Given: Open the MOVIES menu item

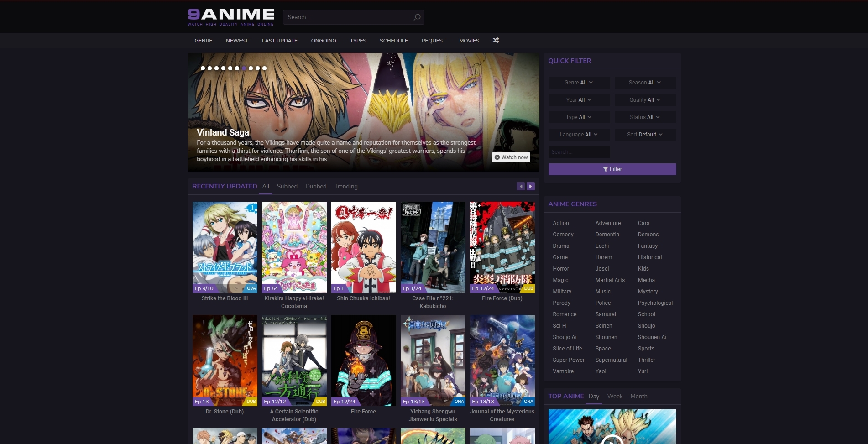Looking at the screenshot, I should (469, 41).
